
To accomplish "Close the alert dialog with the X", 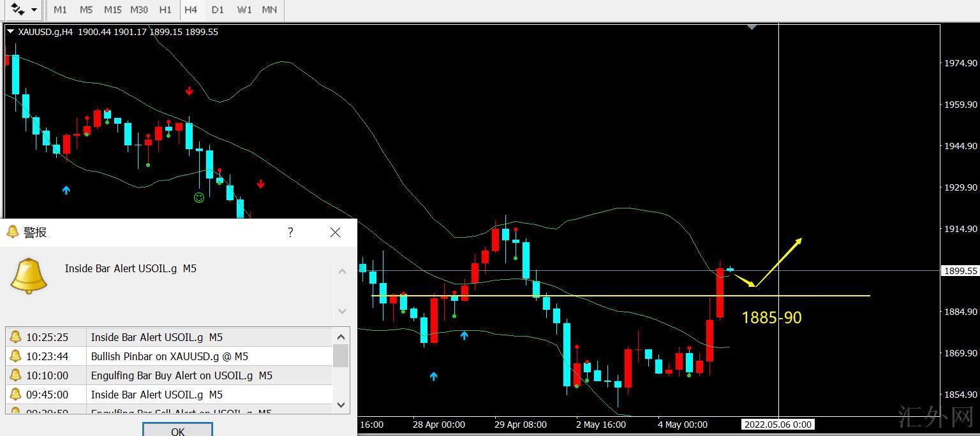I will 336,233.
